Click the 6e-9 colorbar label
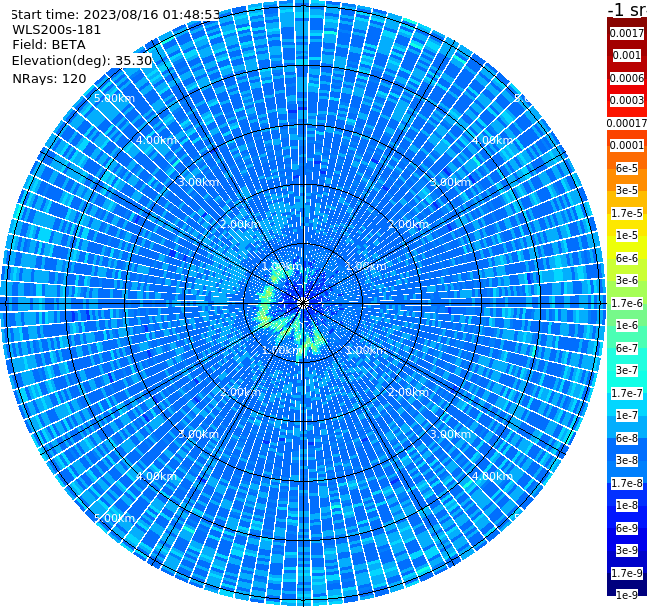This screenshot has width=647, height=607. tap(627, 528)
